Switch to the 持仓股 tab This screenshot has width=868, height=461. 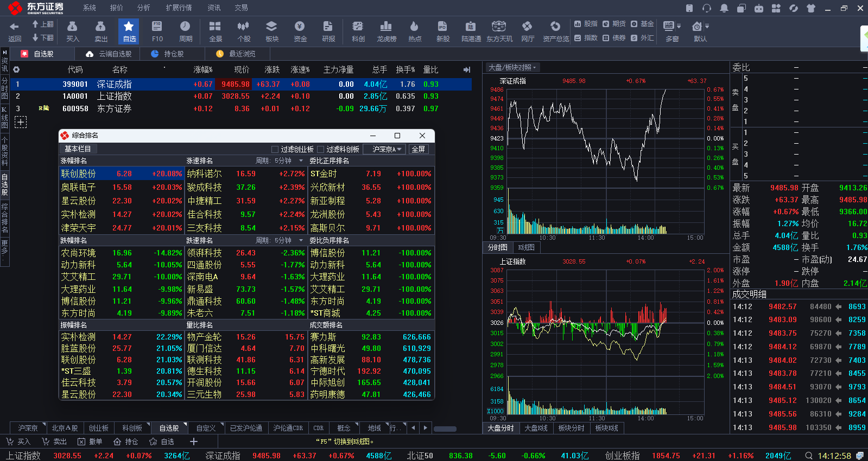(168, 54)
